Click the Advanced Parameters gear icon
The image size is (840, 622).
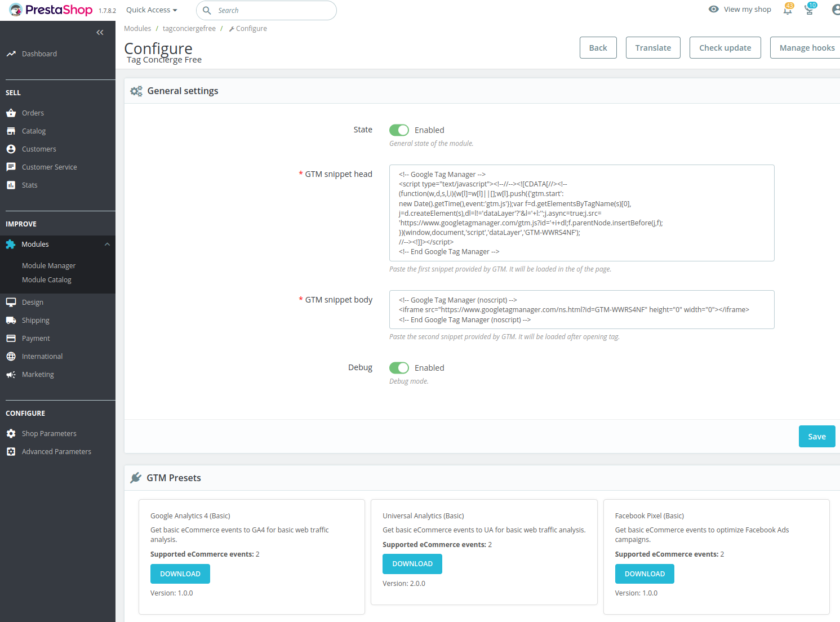tap(11, 452)
